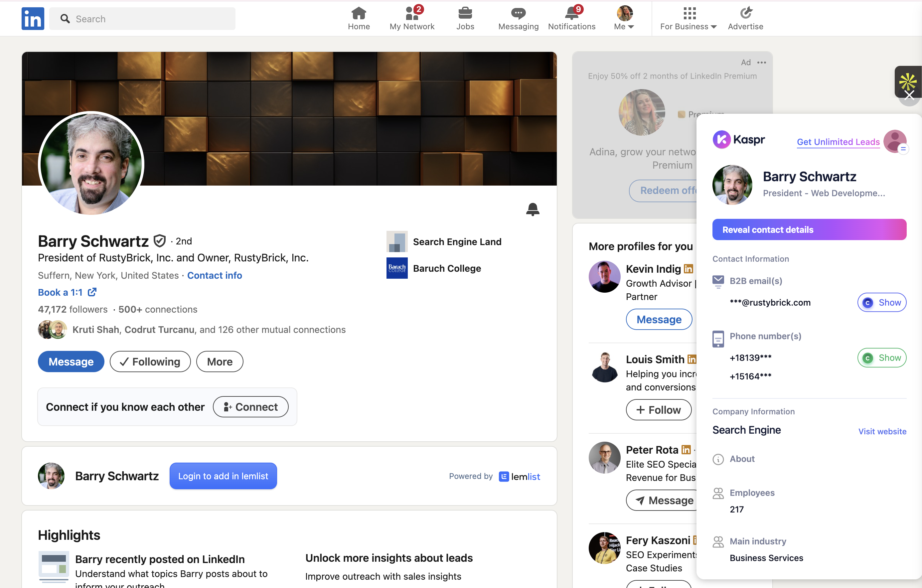Click the yellow starburst extension icon
The height and width of the screenshot is (588, 922).
[x=907, y=81]
